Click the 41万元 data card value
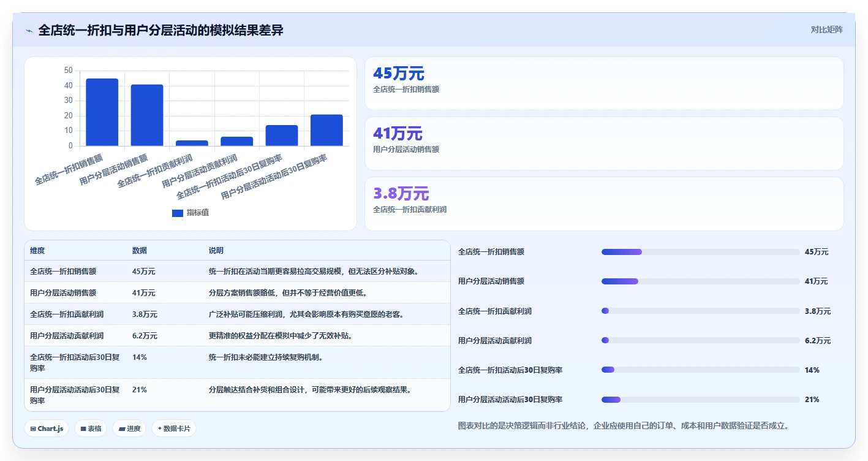Viewport: 868px width, 461px height. [x=398, y=134]
